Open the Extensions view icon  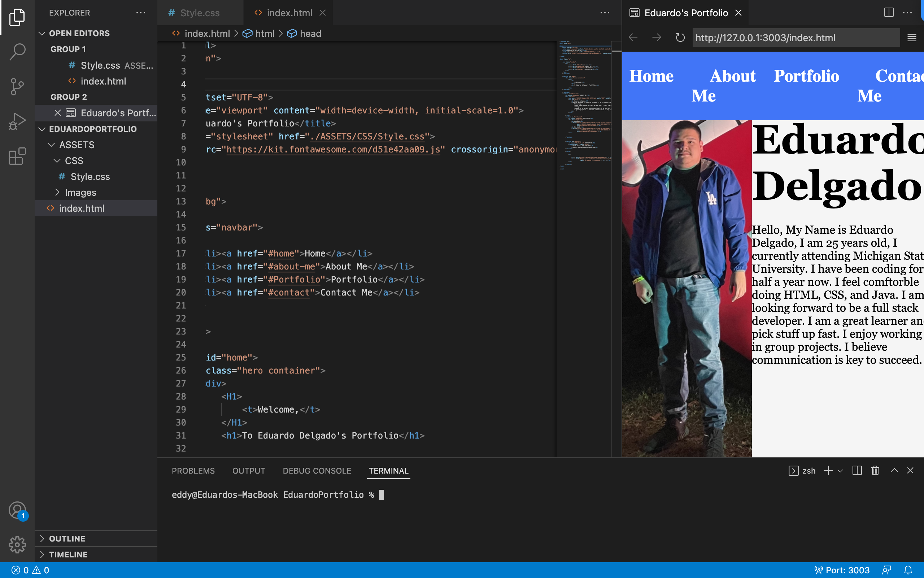pos(17,156)
